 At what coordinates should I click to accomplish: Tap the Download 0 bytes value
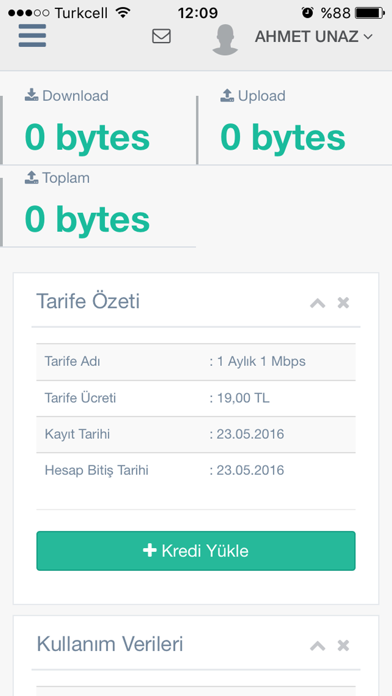(87, 137)
